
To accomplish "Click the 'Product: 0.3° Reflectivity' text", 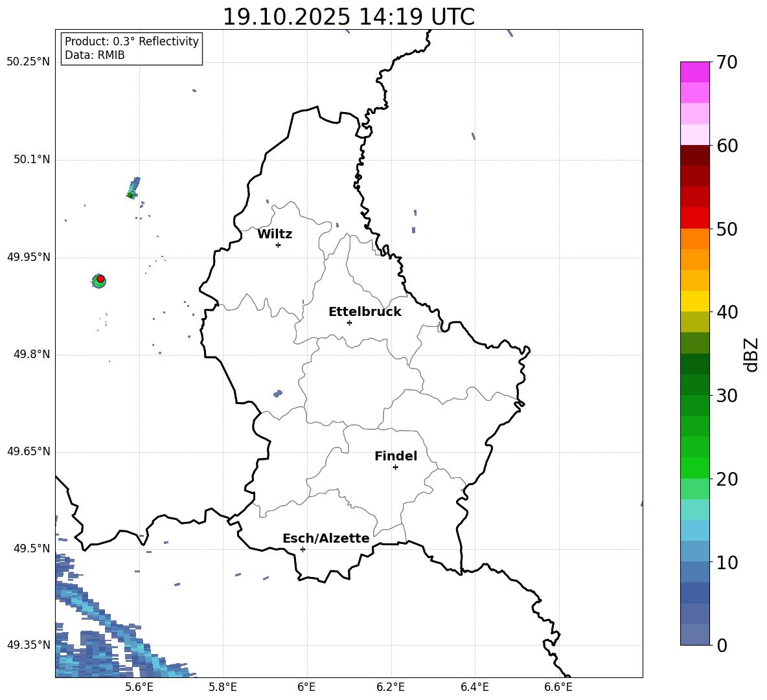I will [132, 41].
